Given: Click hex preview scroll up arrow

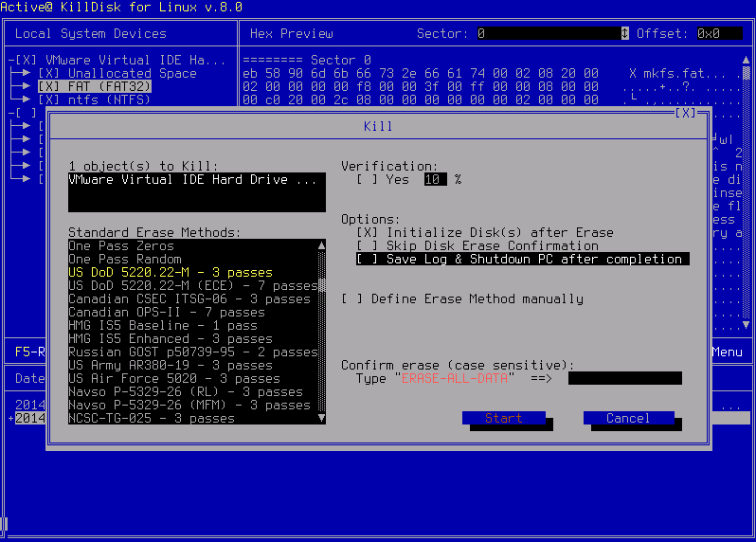Looking at the screenshot, I should click(x=746, y=61).
